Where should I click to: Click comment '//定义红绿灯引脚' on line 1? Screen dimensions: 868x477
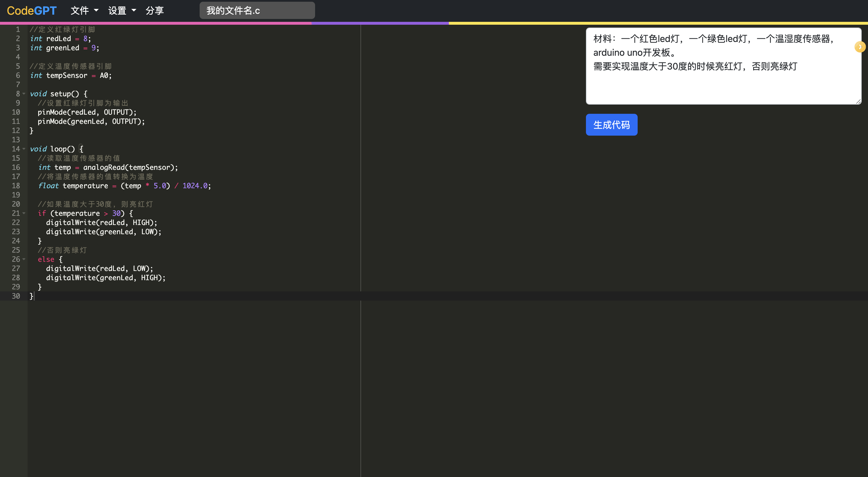62,30
